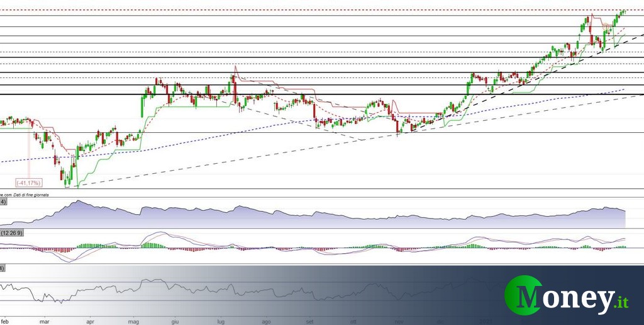644x325 pixels.
Task: Click the latest candlestick at the chart's top right
Action: pos(623,11)
